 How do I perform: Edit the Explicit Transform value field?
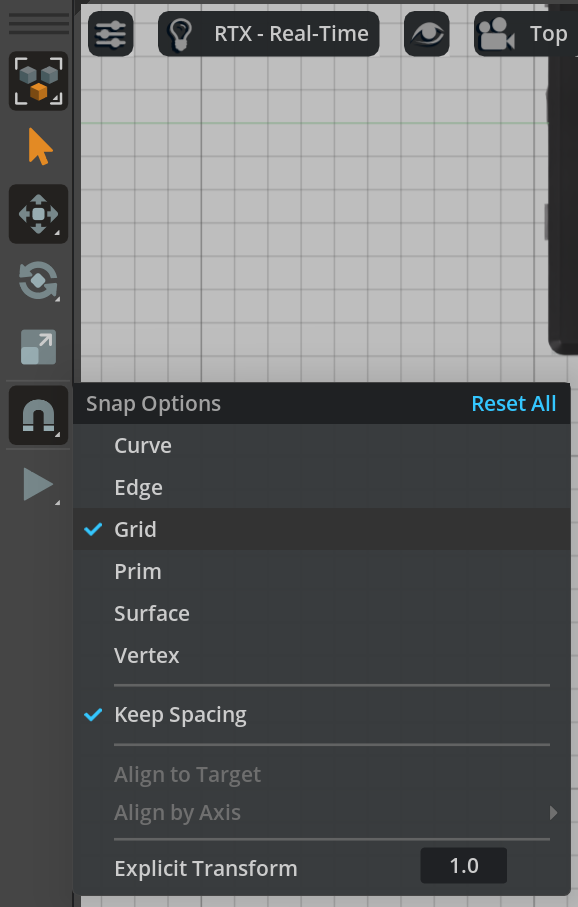[x=463, y=865]
